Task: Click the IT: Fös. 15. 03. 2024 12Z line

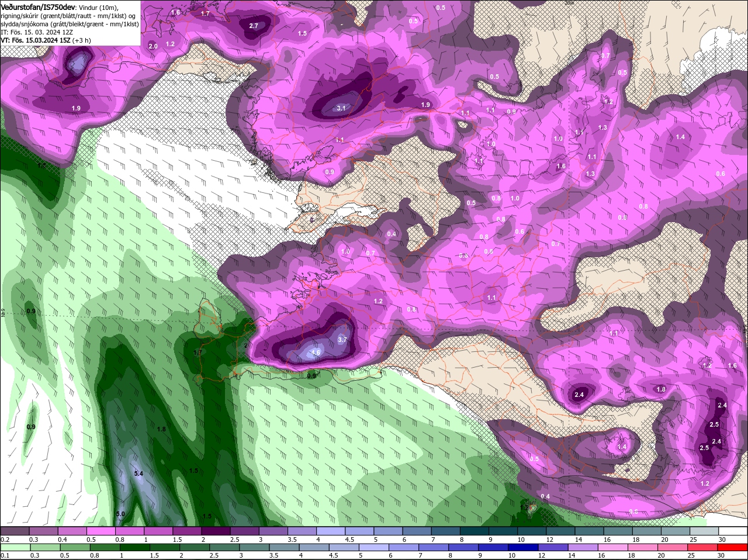Action: 37,32
